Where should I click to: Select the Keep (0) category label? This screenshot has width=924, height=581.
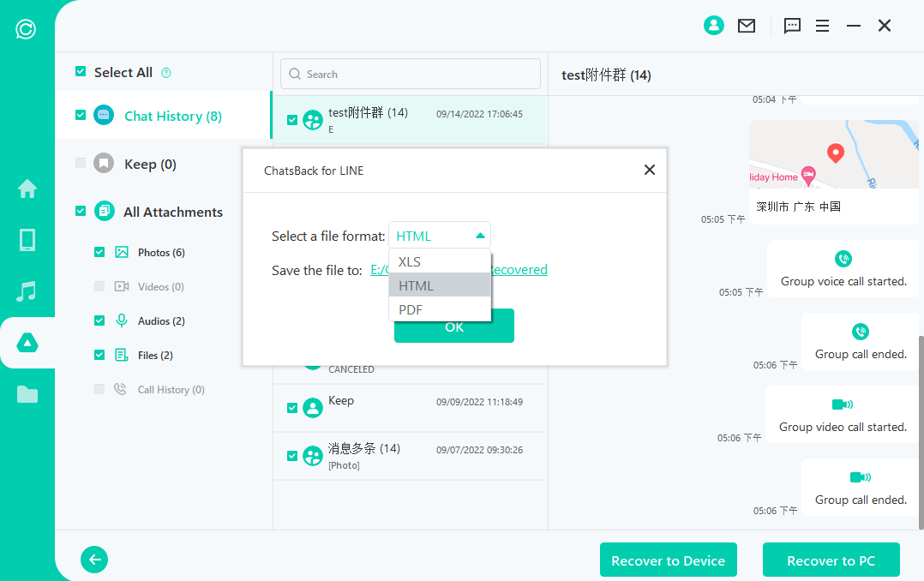(x=150, y=164)
